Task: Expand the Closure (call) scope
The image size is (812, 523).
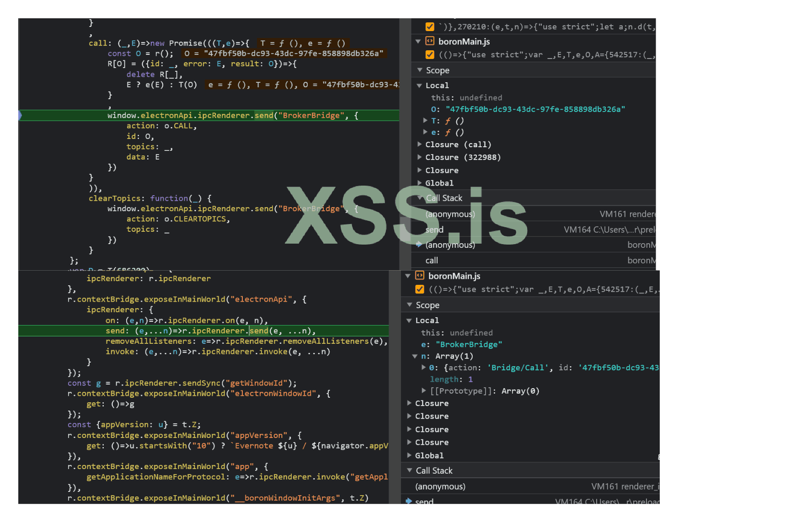Action: click(420, 144)
